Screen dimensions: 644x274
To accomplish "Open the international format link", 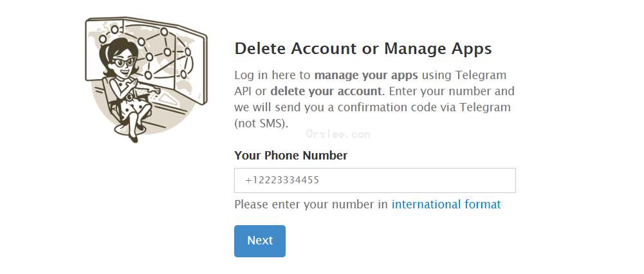I will 446,205.
